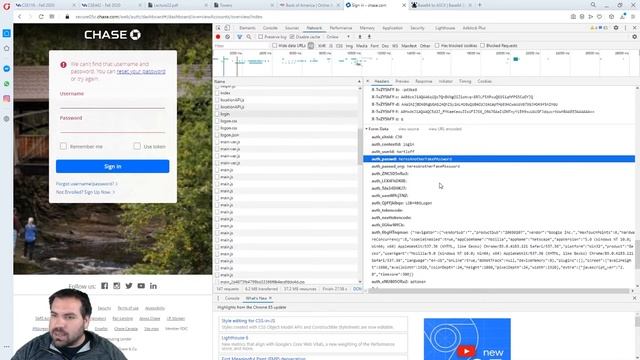Click Not Enrolled? Sign Up Now link
Image resolution: width=640 pixels, height=360 pixels.
85,192
